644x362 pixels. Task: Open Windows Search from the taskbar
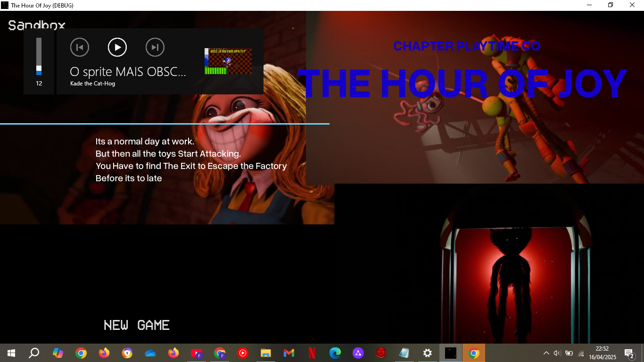click(34, 353)
